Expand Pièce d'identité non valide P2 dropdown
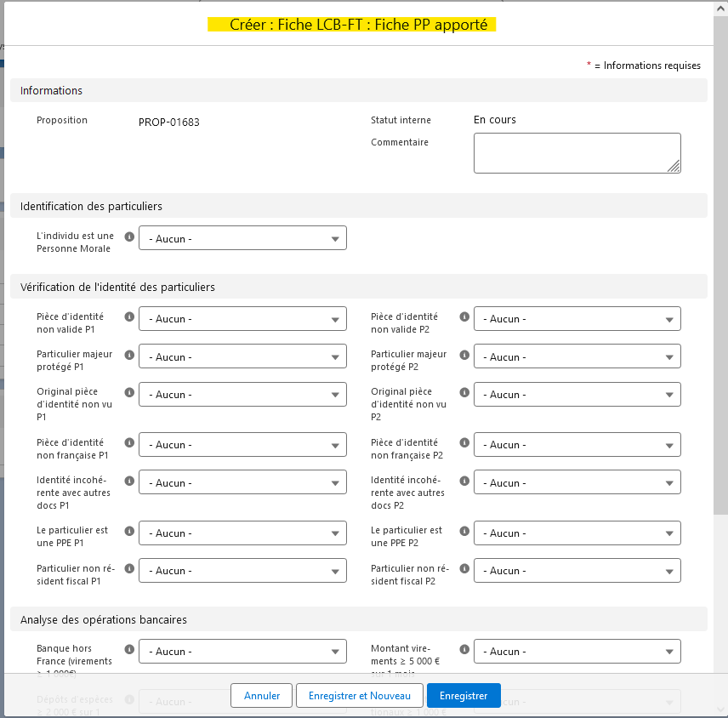 click(577, 319)
